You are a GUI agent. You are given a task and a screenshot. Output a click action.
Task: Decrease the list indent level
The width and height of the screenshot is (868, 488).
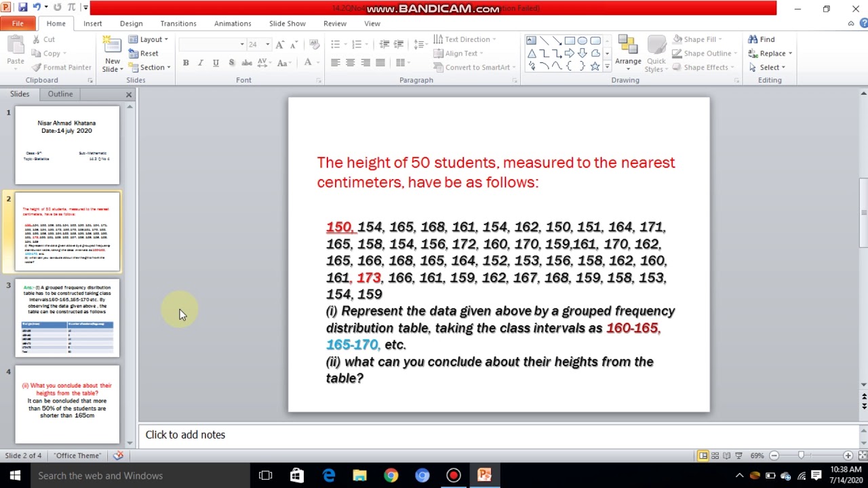(384, 45)
